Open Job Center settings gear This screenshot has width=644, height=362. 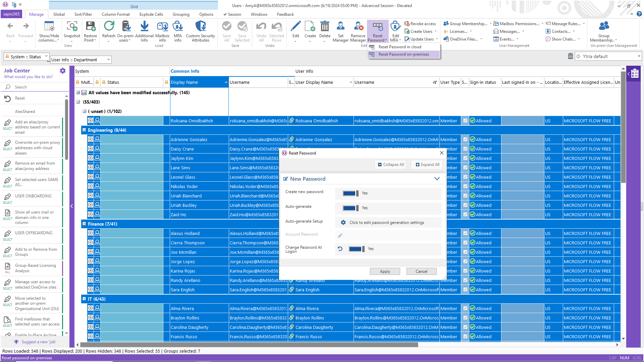tap(63, 71)
